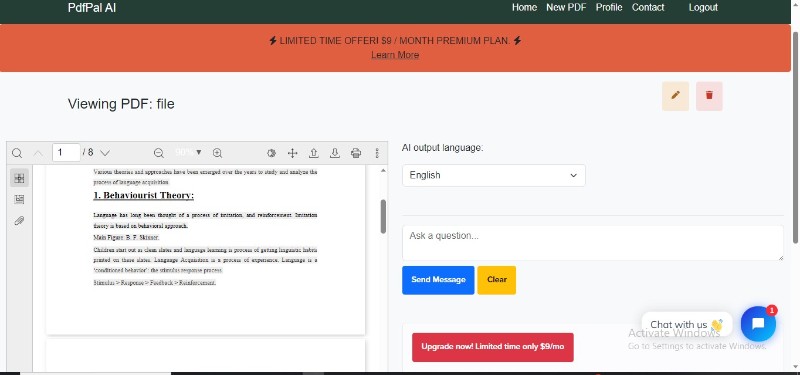Viewport: 800px width, 375px height.
Task: Print the PDF using the printer icon
Action: 356,153
